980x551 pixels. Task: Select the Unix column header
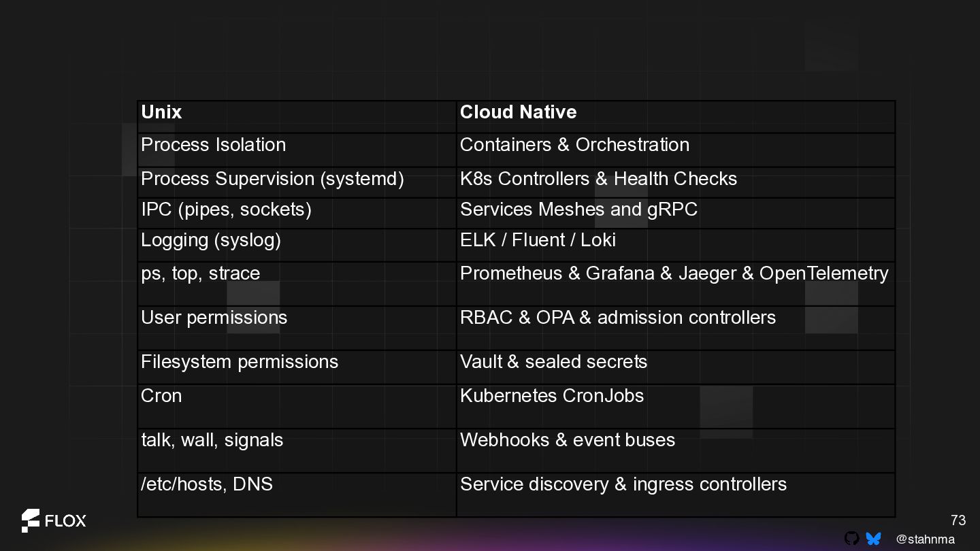coord(297,116)
